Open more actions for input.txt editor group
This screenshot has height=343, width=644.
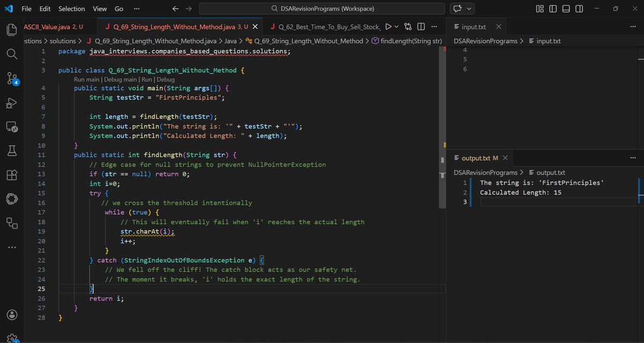pos(633,27)
